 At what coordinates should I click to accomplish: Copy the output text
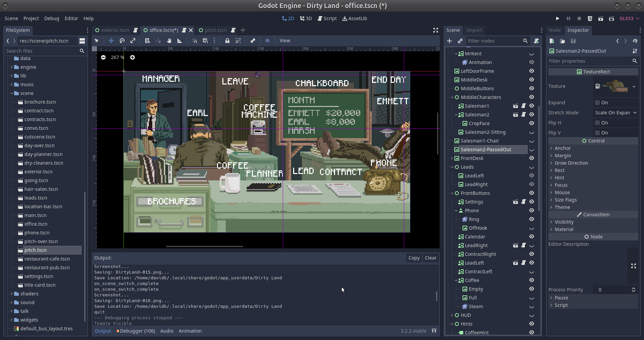(414, 258)
